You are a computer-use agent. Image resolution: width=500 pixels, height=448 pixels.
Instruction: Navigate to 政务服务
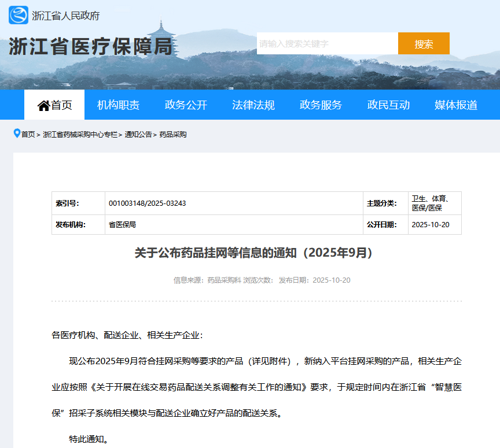coord(321,105)
